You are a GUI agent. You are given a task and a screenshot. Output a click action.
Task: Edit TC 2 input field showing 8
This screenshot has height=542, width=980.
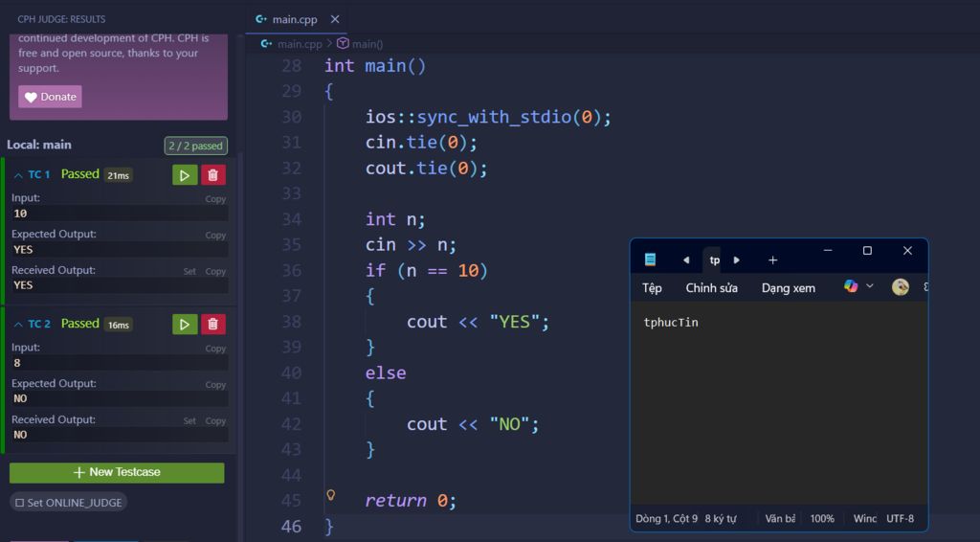(119, 363)
